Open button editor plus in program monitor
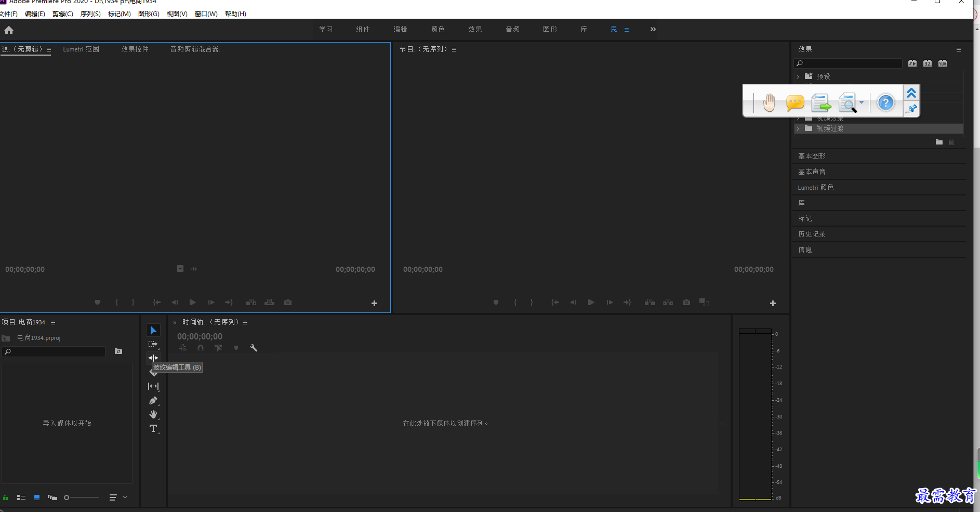 [773, 304]
